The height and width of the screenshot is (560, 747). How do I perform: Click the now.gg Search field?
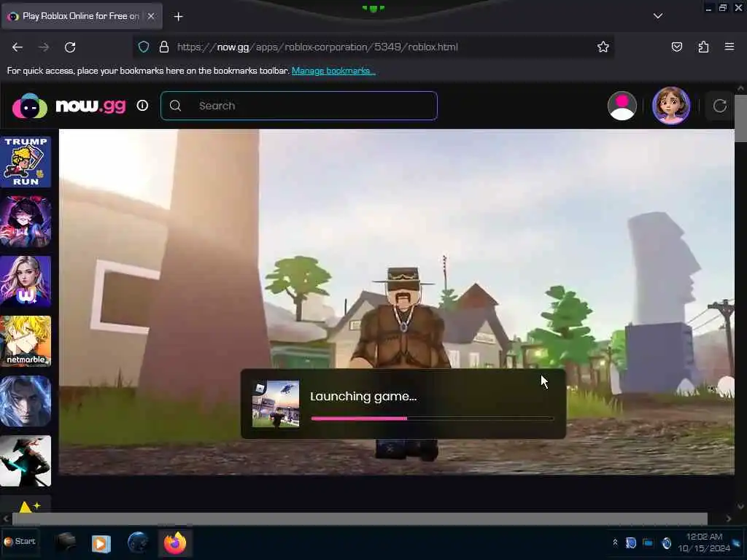[x=299, y=106]
